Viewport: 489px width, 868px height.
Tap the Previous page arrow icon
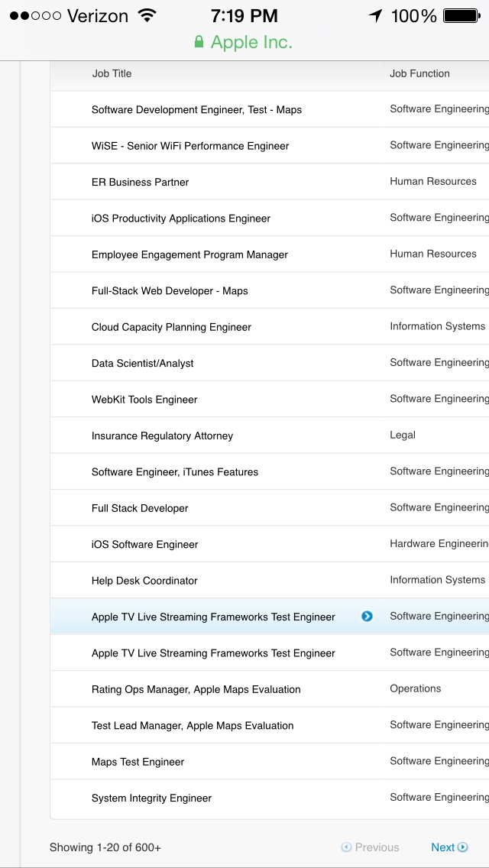[347, 847]
